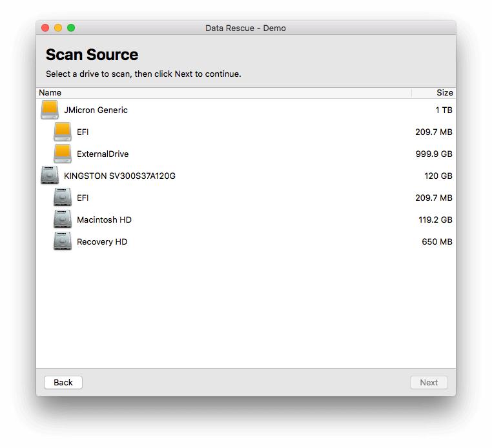Sort the list by the Name column header
The image size is (492, 448).
(x=223, y=93)
